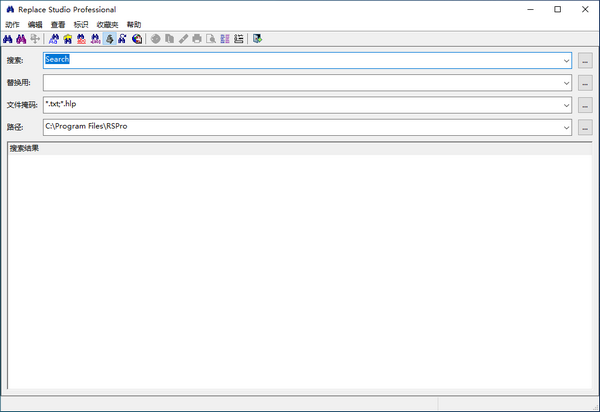Image resolution: width=600 pixels, height=412 pixels.
Task: Click the ellipsis button beside the search field
Action: [x=585, y=60]
